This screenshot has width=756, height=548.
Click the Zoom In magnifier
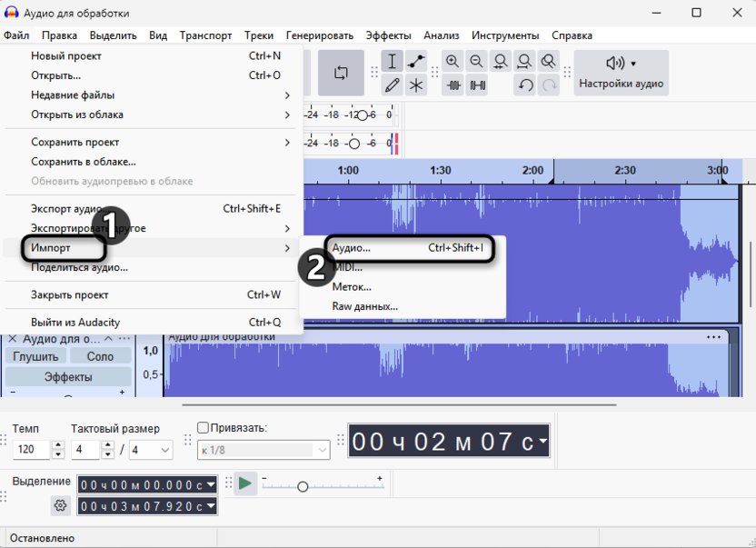pyautogui.click(x=453, y=62)
